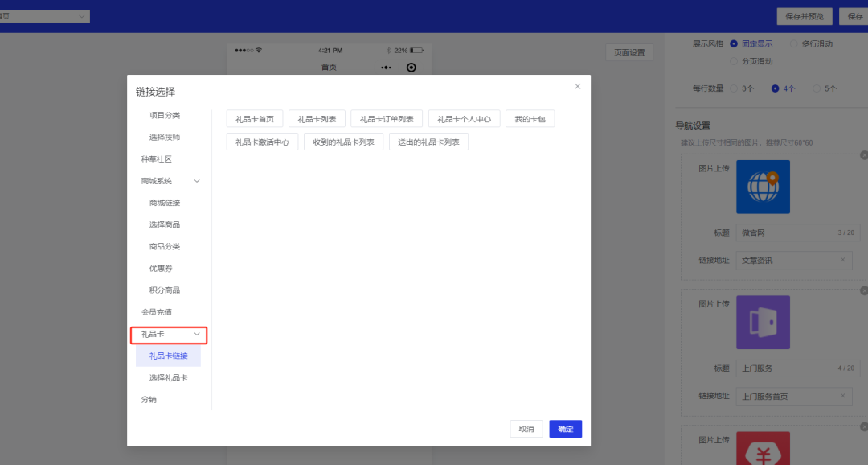
Task: Open the page selector dropdown at top left
Action: [45, 16]
